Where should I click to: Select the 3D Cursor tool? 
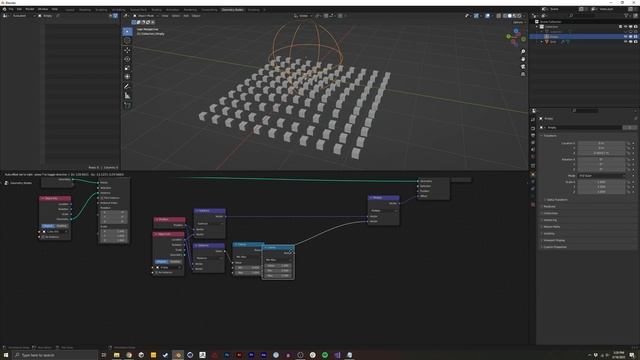click(127, 41)
